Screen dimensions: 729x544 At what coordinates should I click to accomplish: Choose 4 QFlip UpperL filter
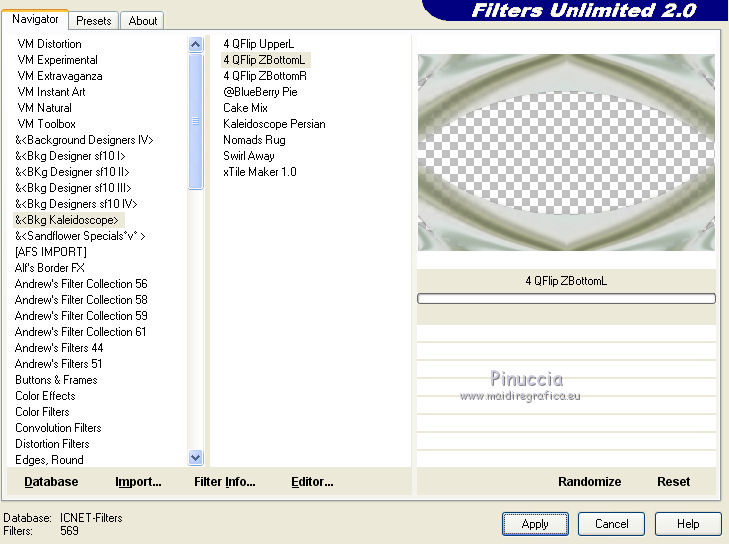coord(258,44)
